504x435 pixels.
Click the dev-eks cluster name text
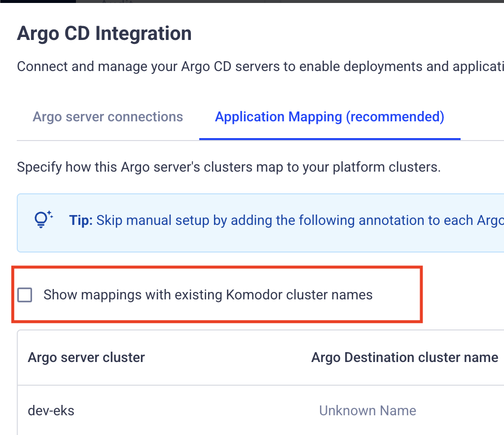[51, 410]
